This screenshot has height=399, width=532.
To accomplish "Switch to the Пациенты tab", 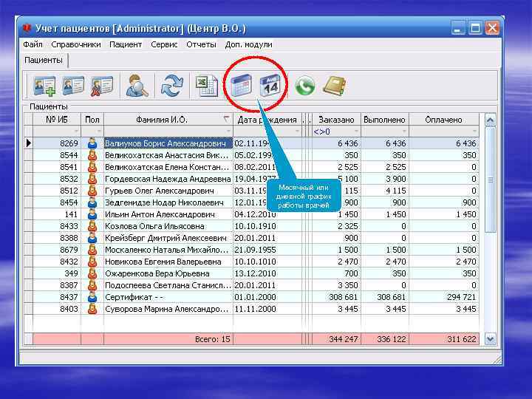I will (x=44, y=61).
